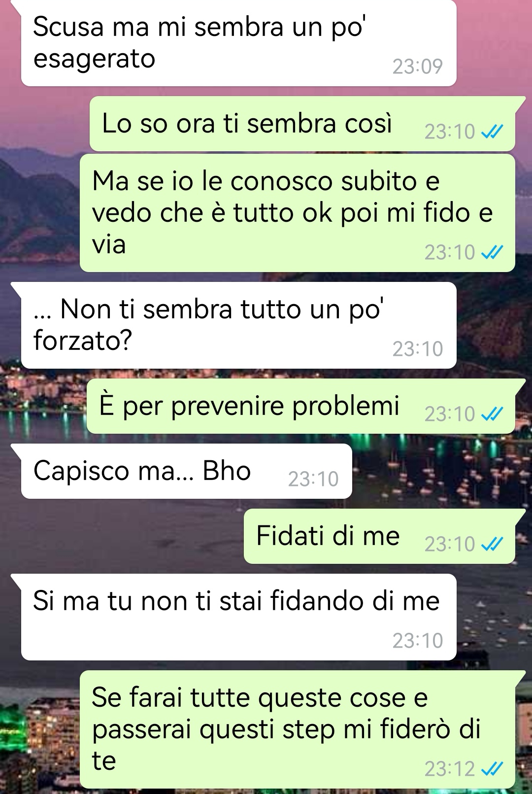Select the 'Fidati di me' bubble

point(379,536)
